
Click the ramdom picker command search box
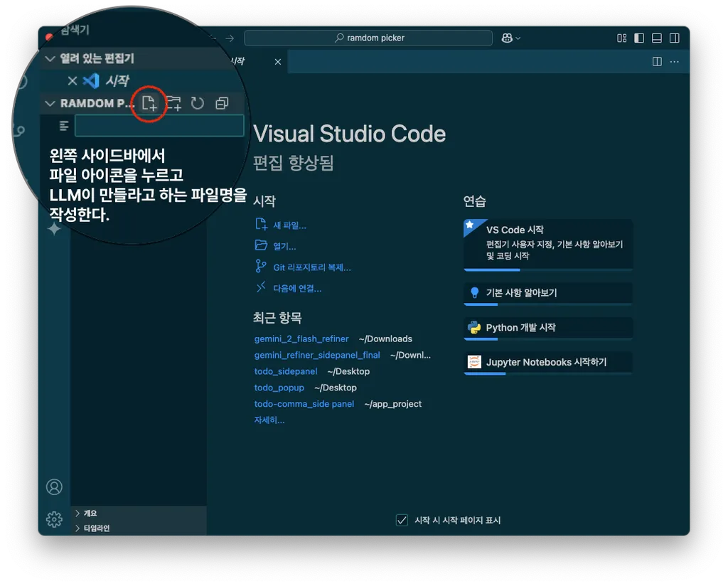pyautogui.click(x=368, y=38)
